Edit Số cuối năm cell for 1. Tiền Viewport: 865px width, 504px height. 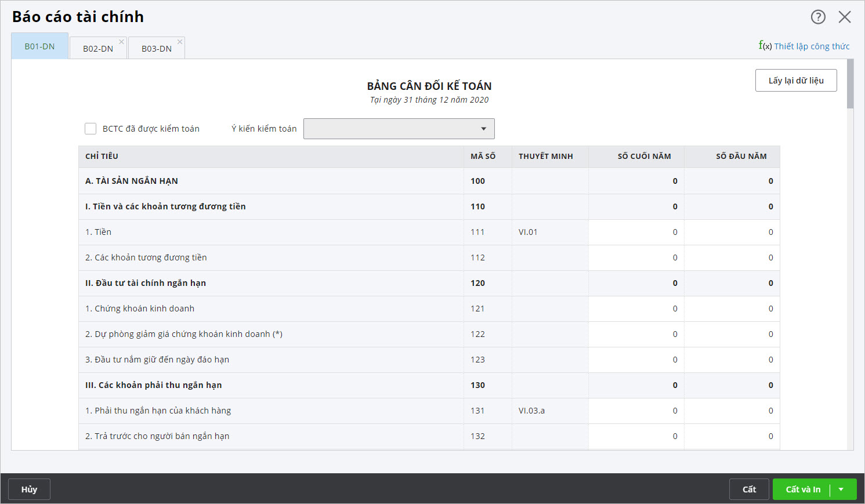point(636,232)
